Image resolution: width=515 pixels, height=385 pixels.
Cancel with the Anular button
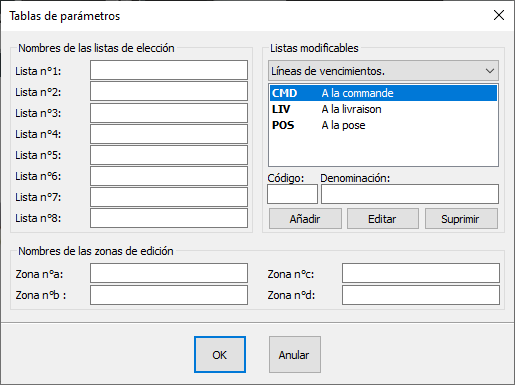coord(295,354)
